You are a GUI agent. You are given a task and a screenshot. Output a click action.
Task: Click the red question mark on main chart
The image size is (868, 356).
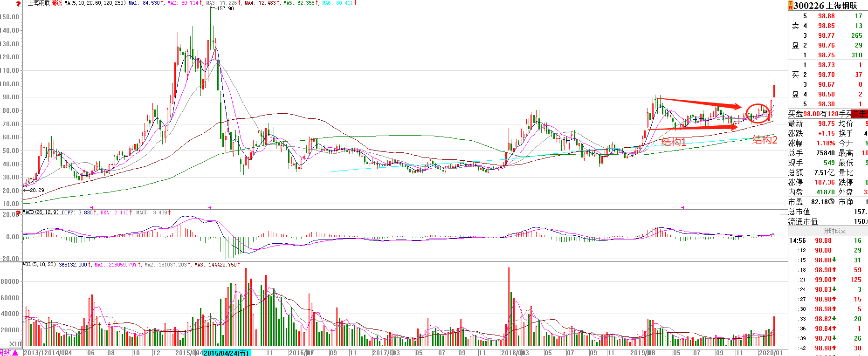18,4
